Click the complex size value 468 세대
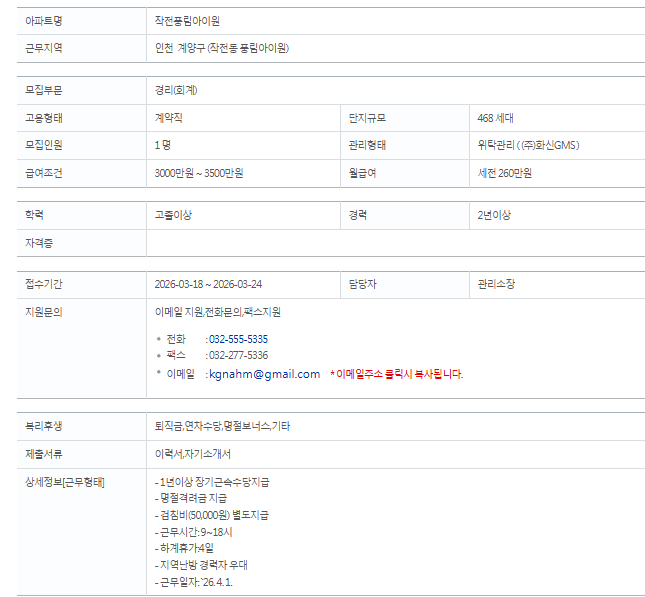Screen dimensions: 645x597 pyautogui.click(x=495, y=118)
